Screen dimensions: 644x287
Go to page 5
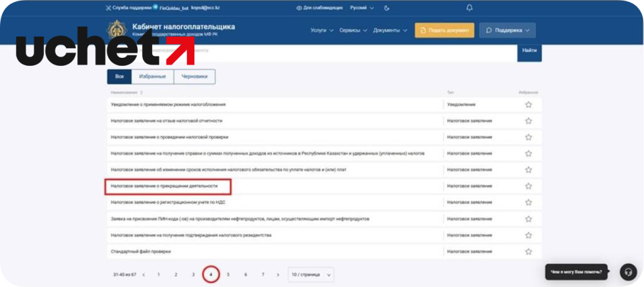[228, 274]
